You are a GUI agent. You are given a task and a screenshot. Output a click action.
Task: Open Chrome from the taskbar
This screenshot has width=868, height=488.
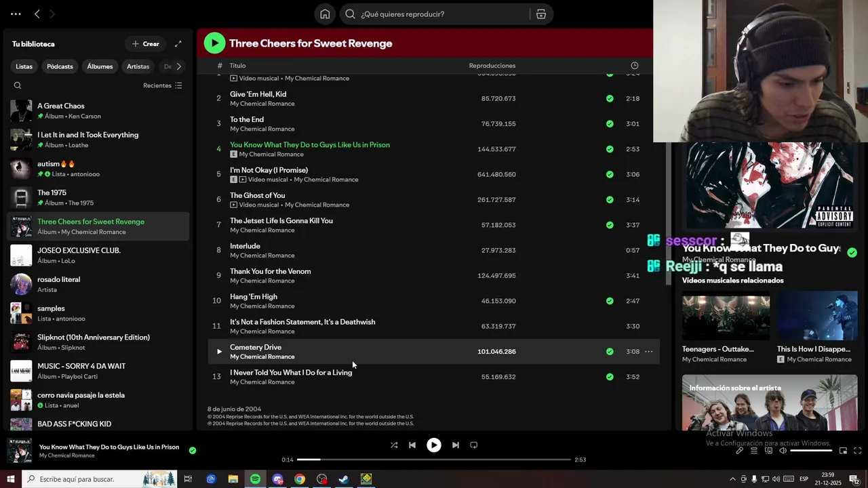pos(300,479)
